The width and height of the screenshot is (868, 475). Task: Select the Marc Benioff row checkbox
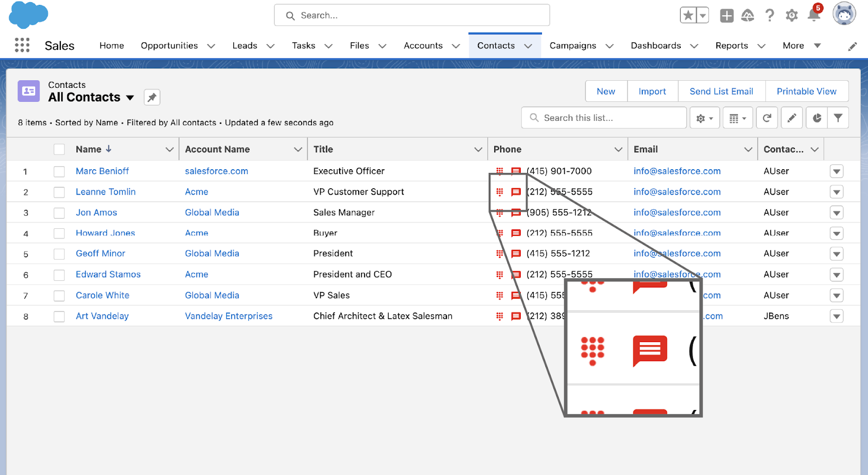click(x=59, y=171)
